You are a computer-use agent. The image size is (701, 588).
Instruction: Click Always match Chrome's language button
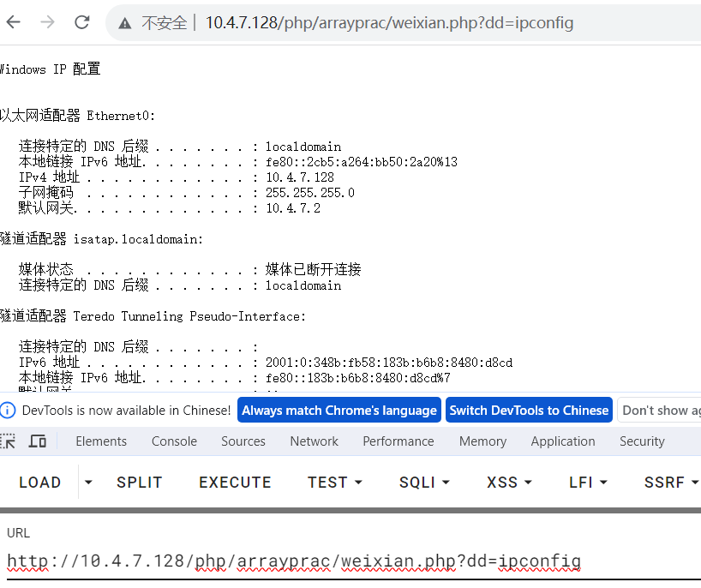pos(339,410)
